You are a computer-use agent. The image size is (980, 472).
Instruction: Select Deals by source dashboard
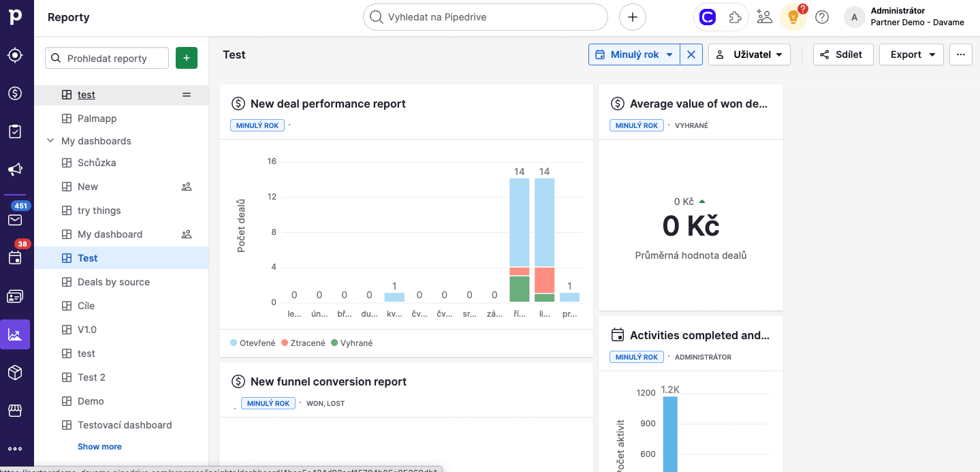tap(113, 282)
